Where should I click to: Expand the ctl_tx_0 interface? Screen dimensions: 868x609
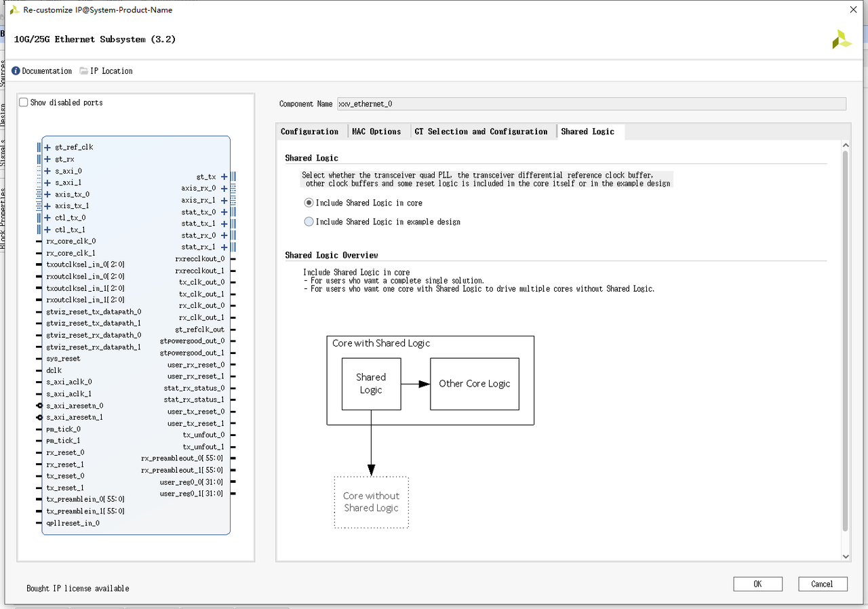pyautogui.click(x=47, y=218)
